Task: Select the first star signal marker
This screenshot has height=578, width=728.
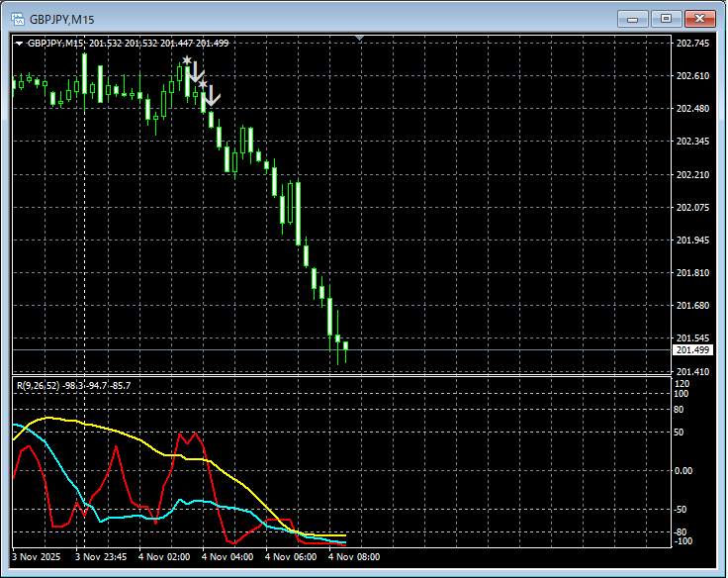Action: point(185,61)
